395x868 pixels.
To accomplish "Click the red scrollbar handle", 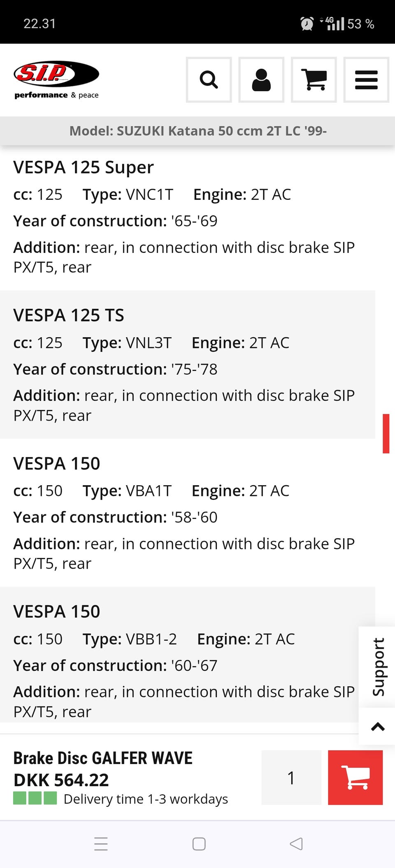I will [386, 433].
